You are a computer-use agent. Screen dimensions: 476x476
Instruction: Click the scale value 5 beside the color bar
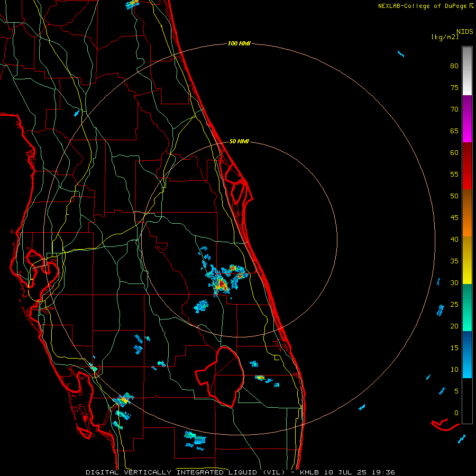[x=456, y=391]
